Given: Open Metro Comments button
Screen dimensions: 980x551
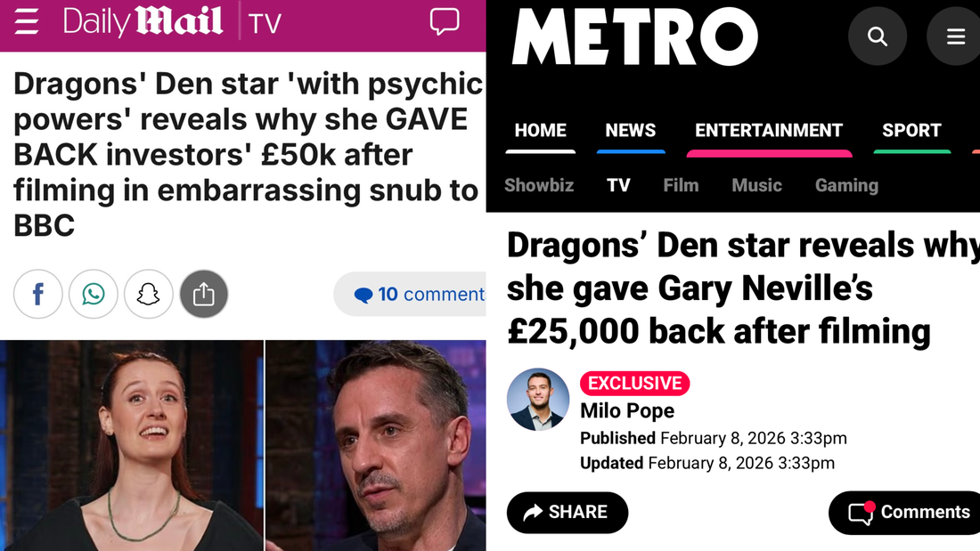Looking at the screenshot, I should 905,512.
